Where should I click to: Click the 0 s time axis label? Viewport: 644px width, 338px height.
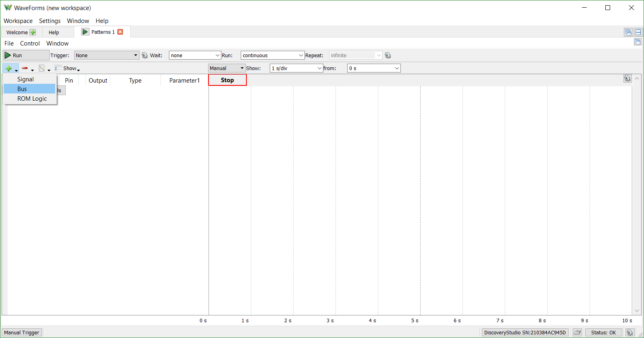pyautogui.click(x=203, y=321)
